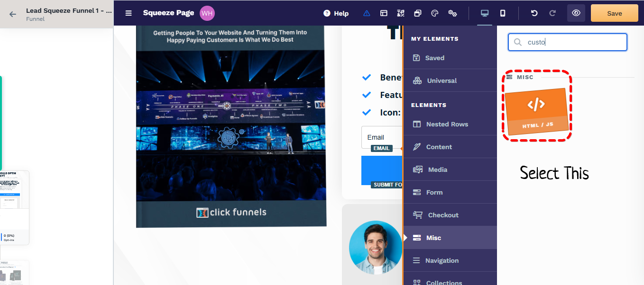This screenshot has width=644, height=285.
Task: Go back using the left arrow icon
Action: pyautogui.click(x=13, y=14)
